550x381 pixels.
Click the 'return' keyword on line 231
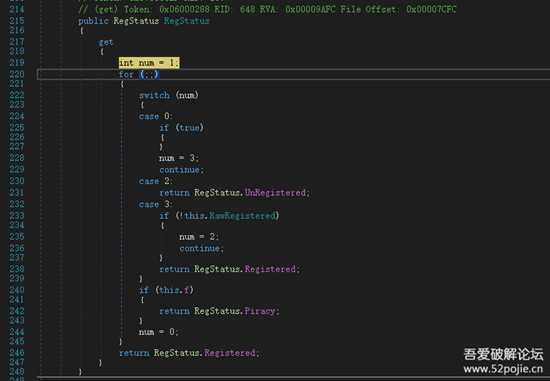(x=174, y=193)
